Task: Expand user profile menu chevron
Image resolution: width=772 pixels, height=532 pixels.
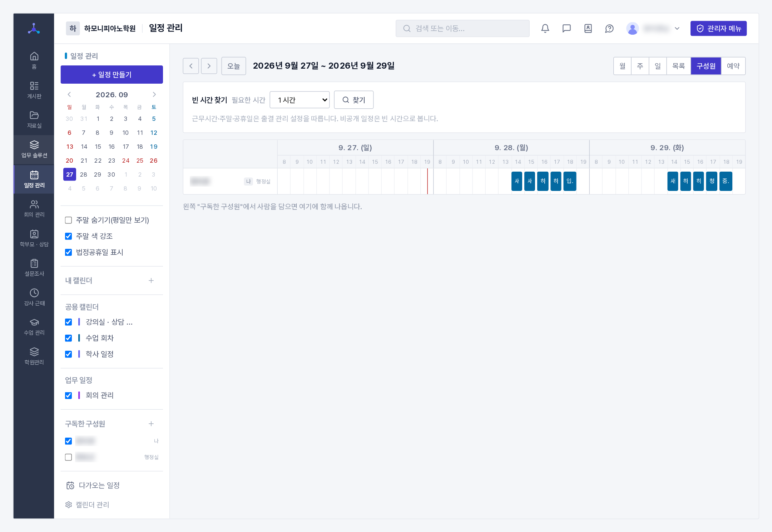Action: tap(677, 28)
